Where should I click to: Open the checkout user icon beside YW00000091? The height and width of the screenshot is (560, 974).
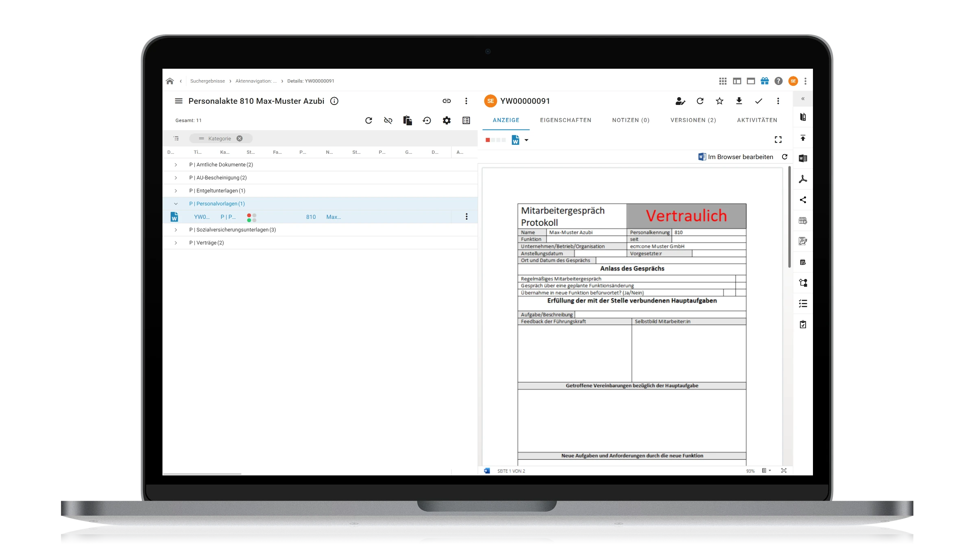tap(680, 101)
